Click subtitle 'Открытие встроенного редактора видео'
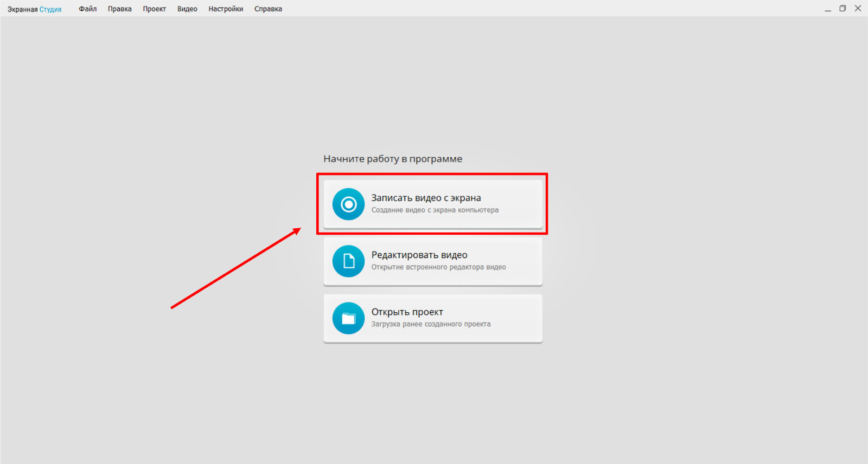Screen dimensions: 868x464 [x=438, y=267]
